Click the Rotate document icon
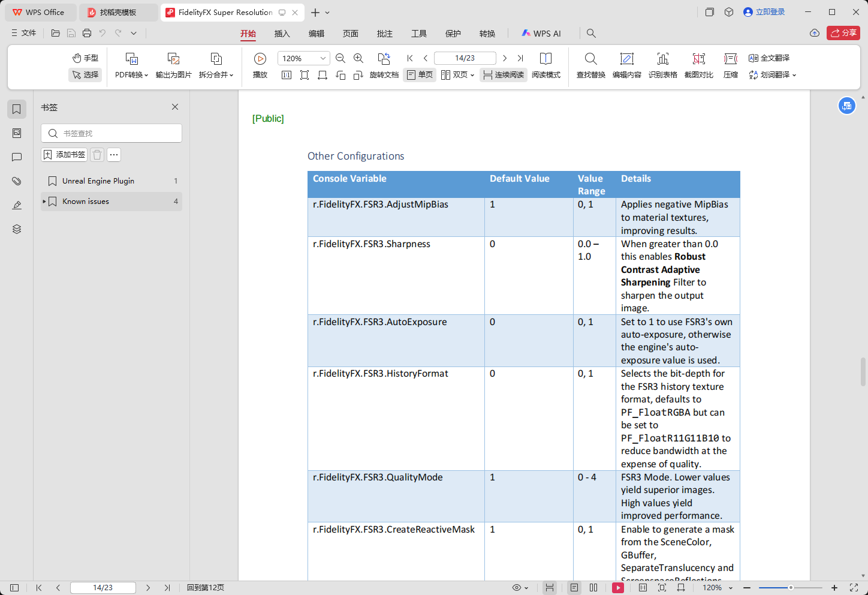 click(384, 59)
